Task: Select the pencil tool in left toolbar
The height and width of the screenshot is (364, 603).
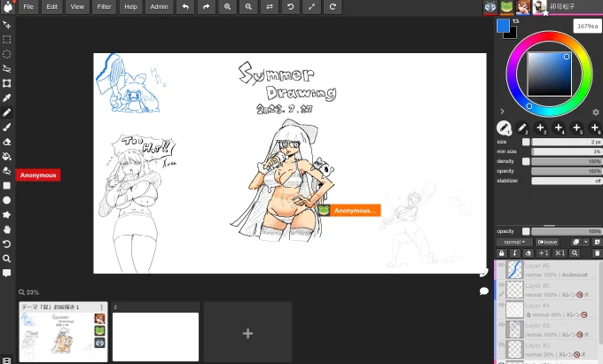Action: tap(6, 112)
